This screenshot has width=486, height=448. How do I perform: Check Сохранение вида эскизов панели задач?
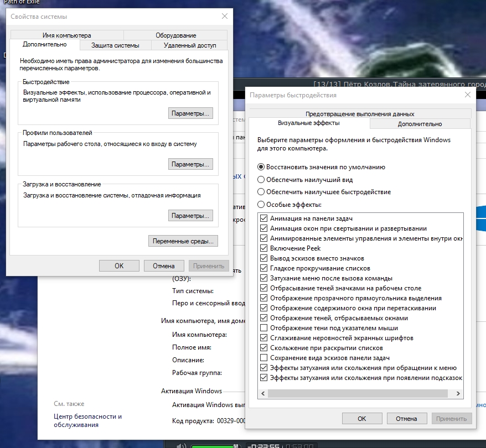[264, 358]
